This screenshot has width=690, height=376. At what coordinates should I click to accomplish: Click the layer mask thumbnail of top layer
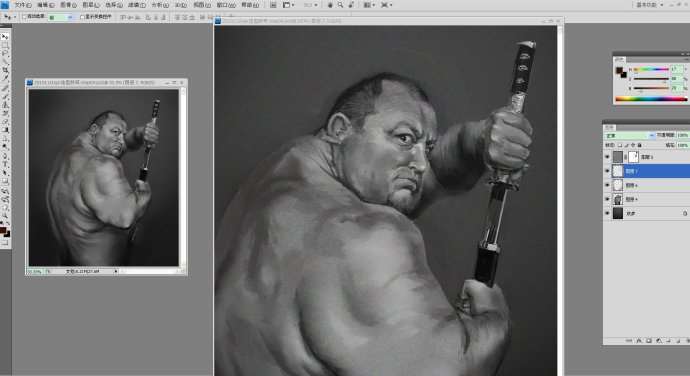633,157
